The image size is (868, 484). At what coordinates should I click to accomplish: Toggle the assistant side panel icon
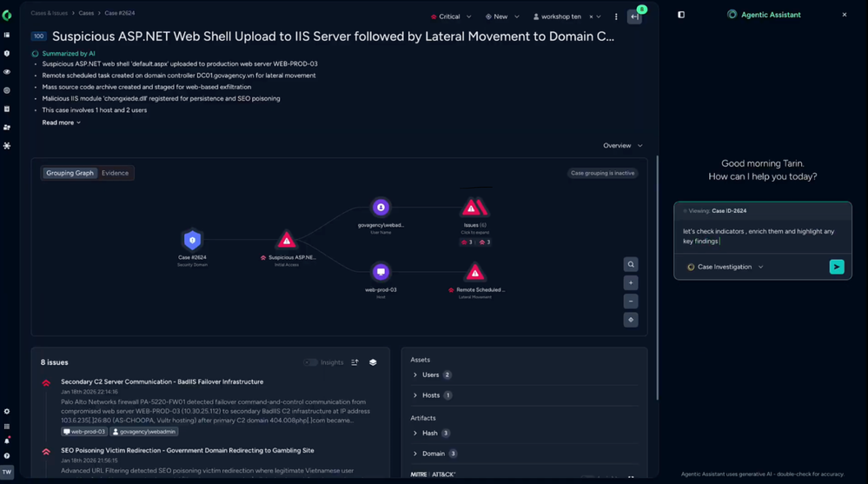(x=681, y=15)
